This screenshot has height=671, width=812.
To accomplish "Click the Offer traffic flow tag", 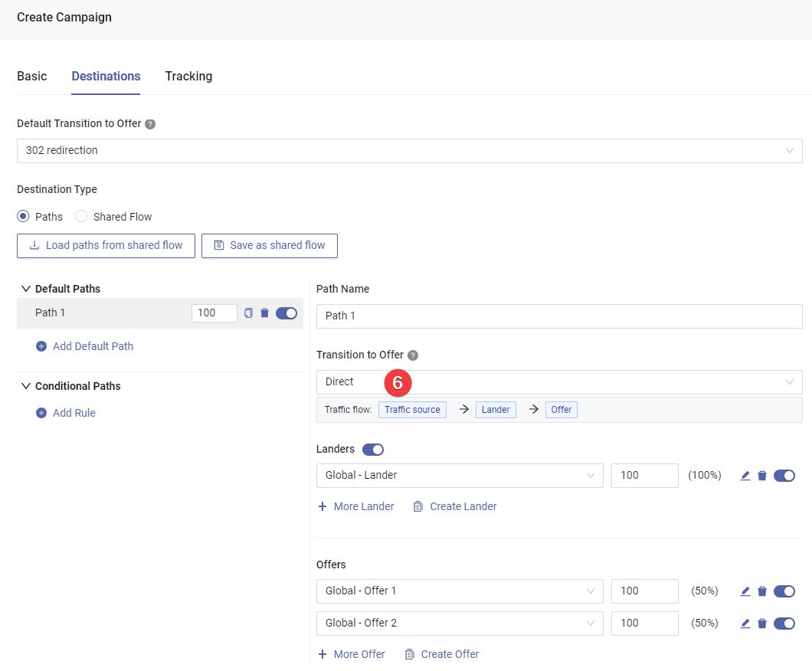I will point(562,410).
